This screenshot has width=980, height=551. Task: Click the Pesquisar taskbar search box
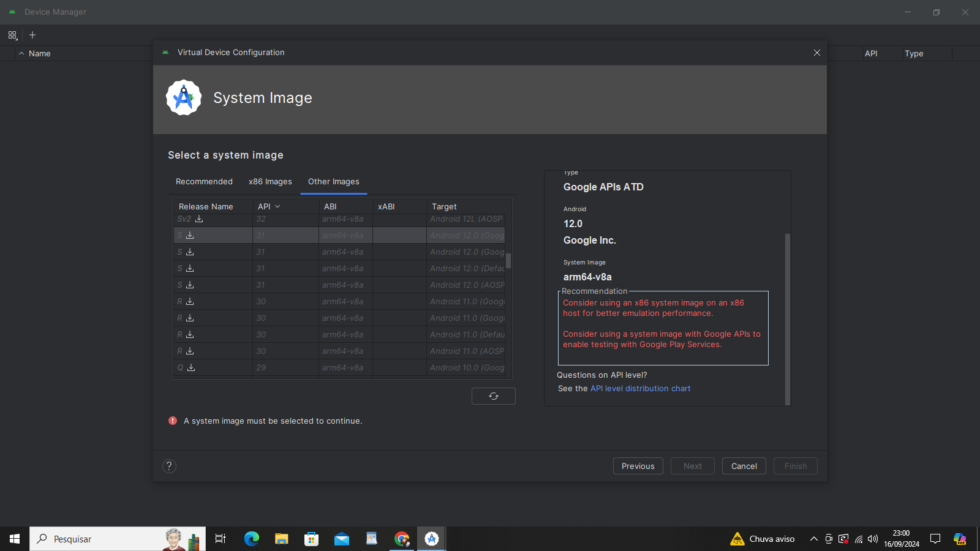[118, 539]
